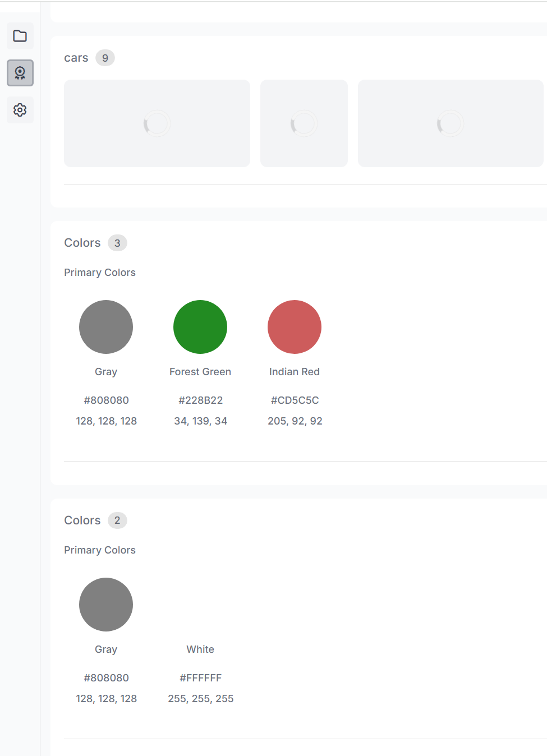Open the settings gear icon

pos(20,110)
